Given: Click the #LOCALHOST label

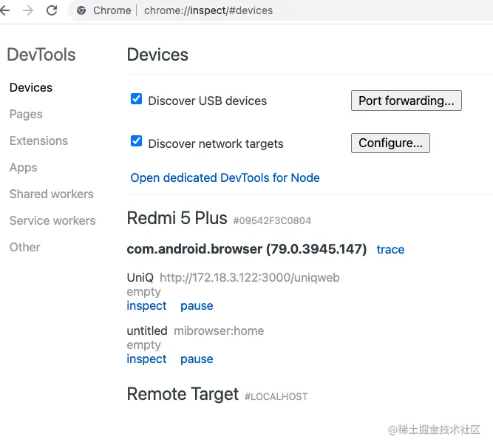Looking at the screenshot, I should (276, 397).
